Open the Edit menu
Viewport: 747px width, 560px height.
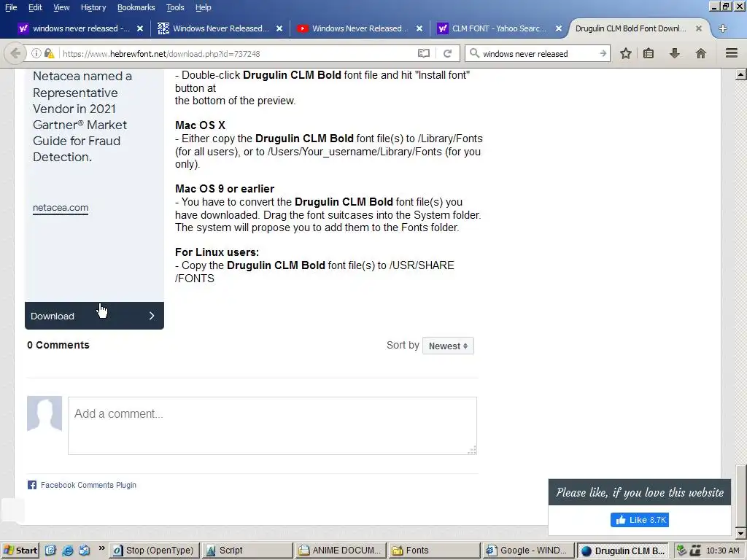35,7
